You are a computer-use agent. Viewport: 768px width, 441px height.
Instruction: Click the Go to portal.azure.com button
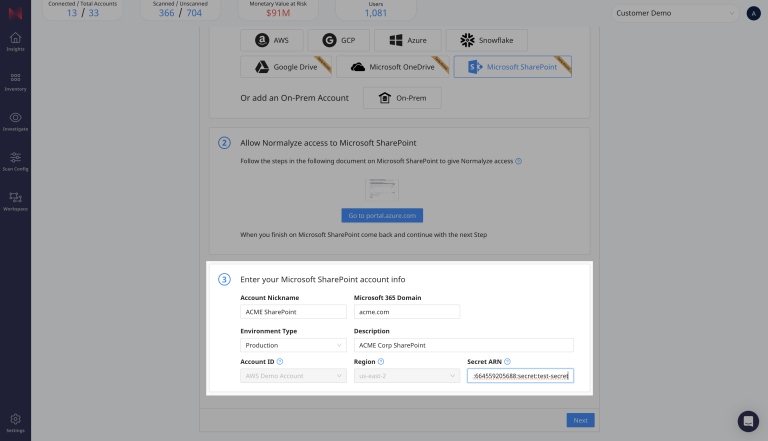pyautogui.click(x=382, y=215)
